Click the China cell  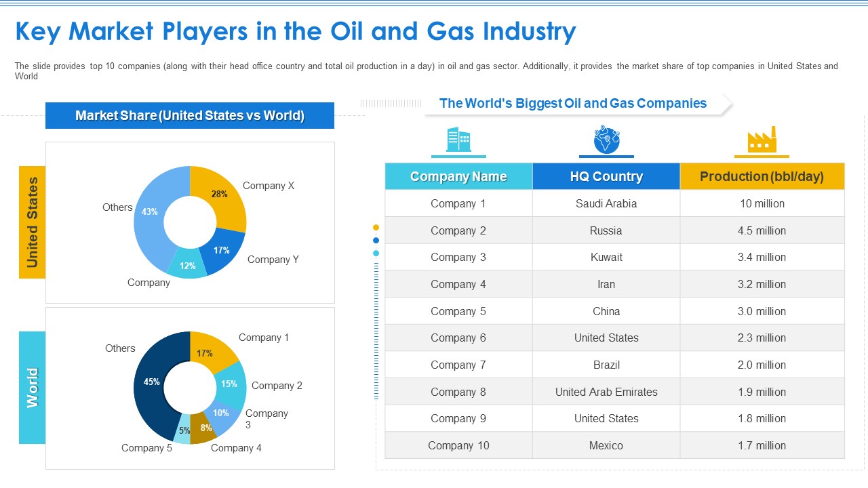(x=606, y=311)
